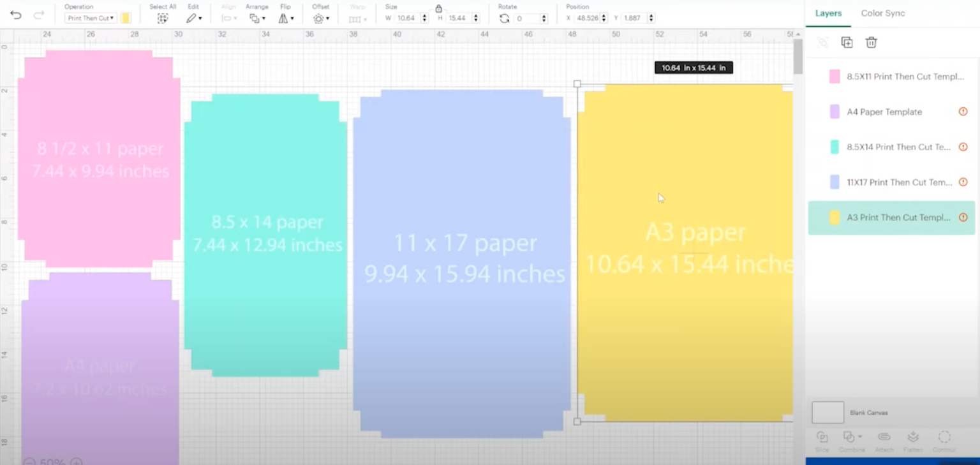This screenshot has height=465, width=980.
Task: Toggle the size lock aspect ratio
Action: [x=438, y=10]
